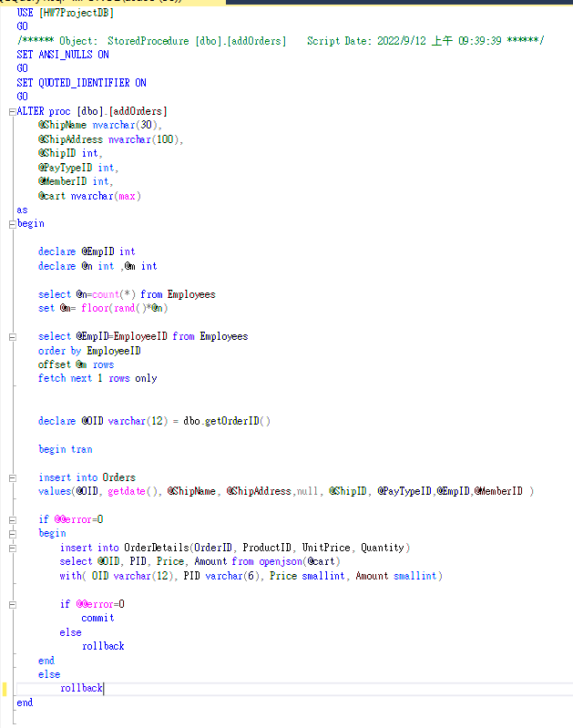Click the begin tran line
Viewport: 573px width, 728px height.
[x=65, y=449]
